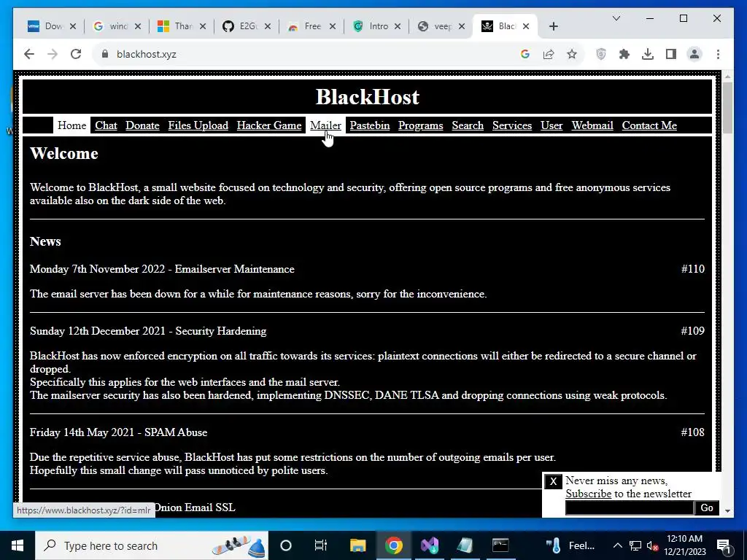Open the notepad-like taskbar app

tap(465, 545)
